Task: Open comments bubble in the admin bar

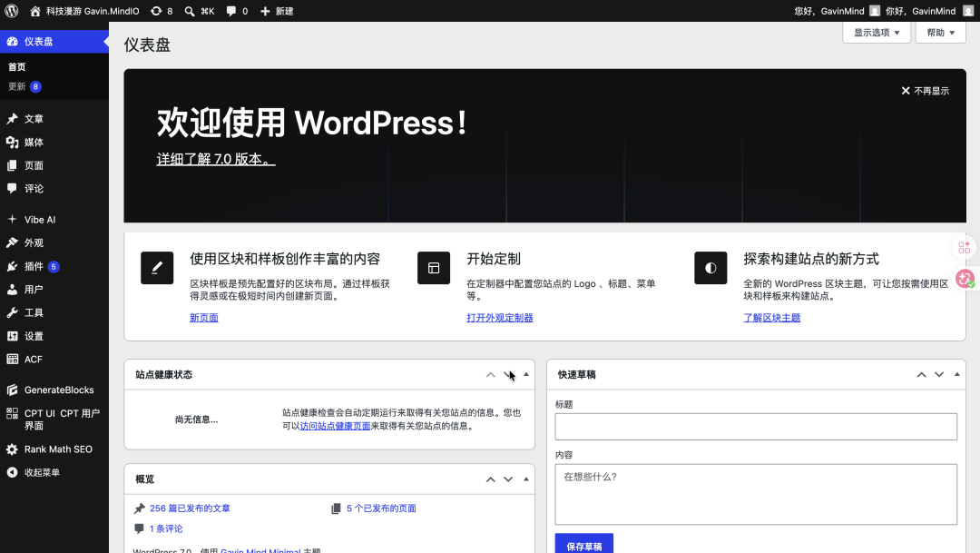Action: [x=236, y=11]
